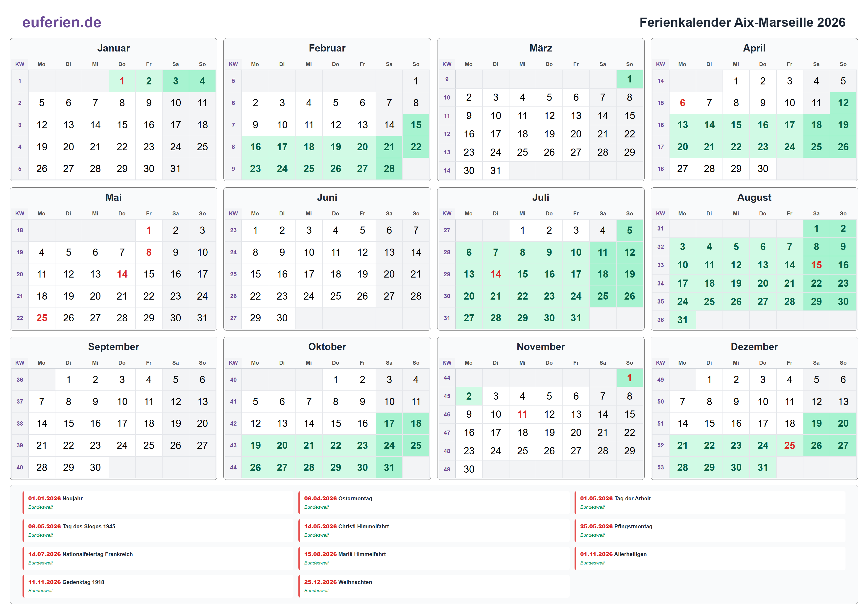The width and height of the screenshot is (868, 614).
Task: Click the Februar month heading
Action: click(x=327, y=48)
